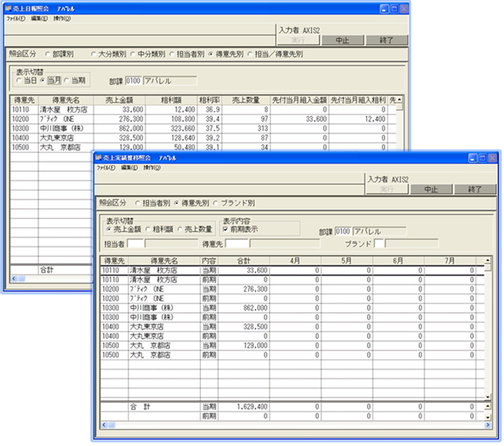Click horizontal scrollbar left arrow in front grid

(104, 423)
